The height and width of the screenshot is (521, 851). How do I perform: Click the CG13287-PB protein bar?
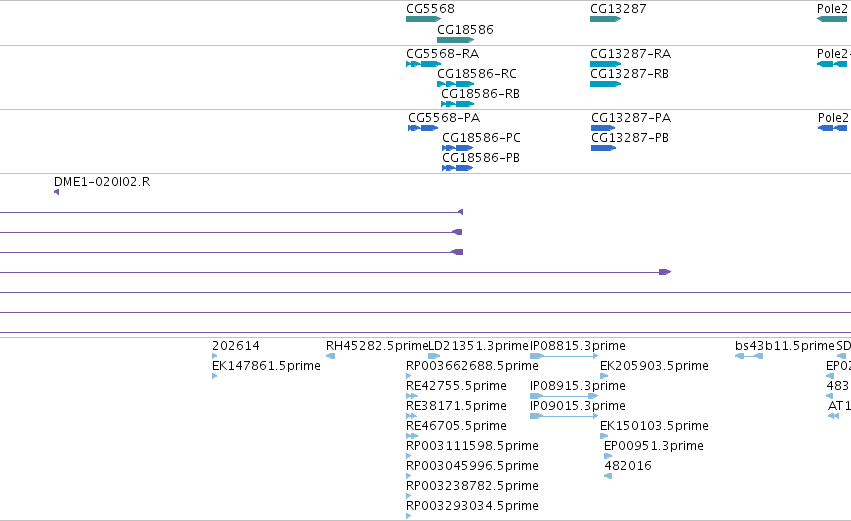[604, 148]
